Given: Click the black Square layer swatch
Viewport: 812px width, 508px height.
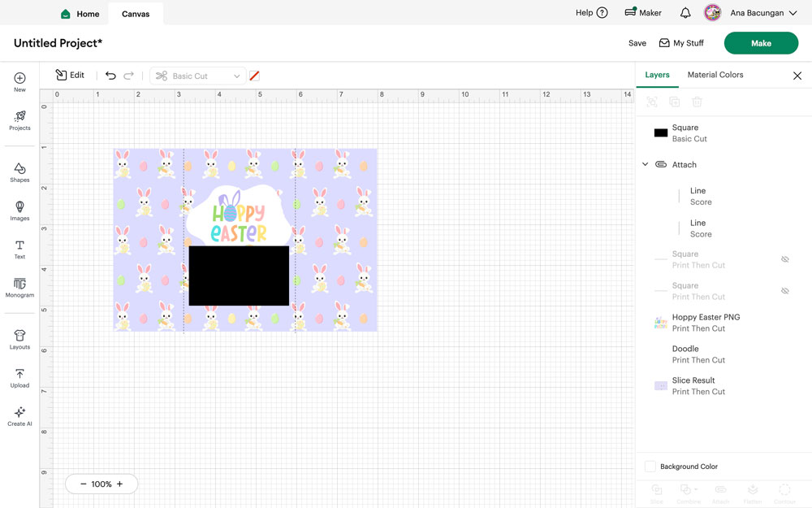Looking at the screenshot, I should point(661,132).
